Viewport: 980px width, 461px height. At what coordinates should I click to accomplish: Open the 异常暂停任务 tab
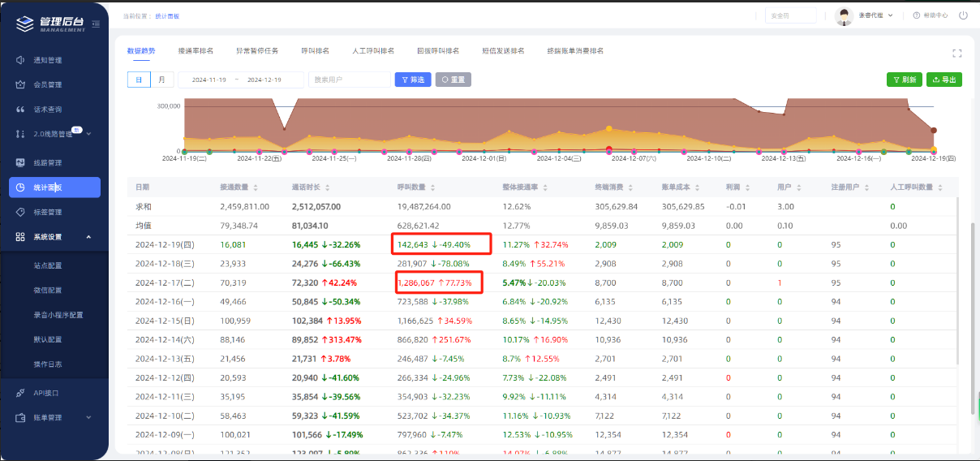point(256,50)
